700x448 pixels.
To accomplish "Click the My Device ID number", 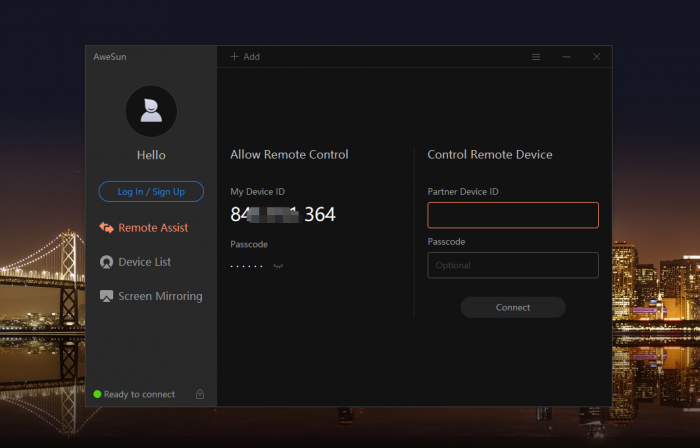I will [x=283, y=215].
